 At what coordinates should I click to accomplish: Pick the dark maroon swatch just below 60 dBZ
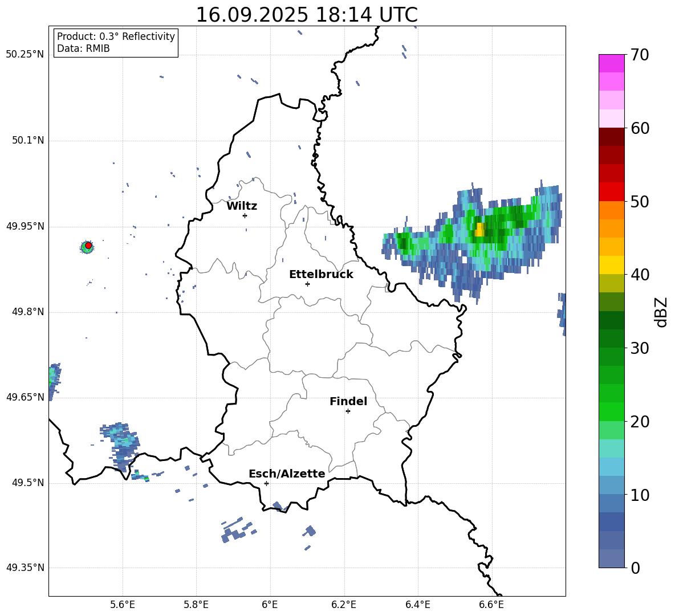(x=612, y=137)
